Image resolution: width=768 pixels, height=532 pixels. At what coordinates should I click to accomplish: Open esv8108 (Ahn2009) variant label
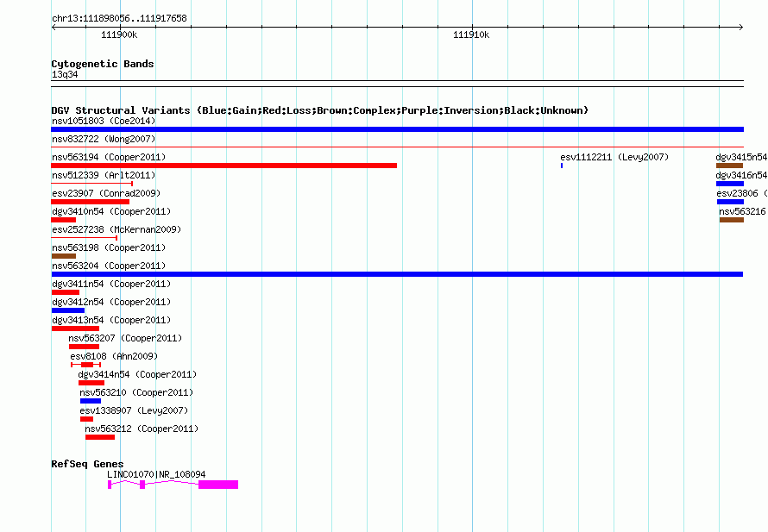pyautogui.click(x=114, y=356)
